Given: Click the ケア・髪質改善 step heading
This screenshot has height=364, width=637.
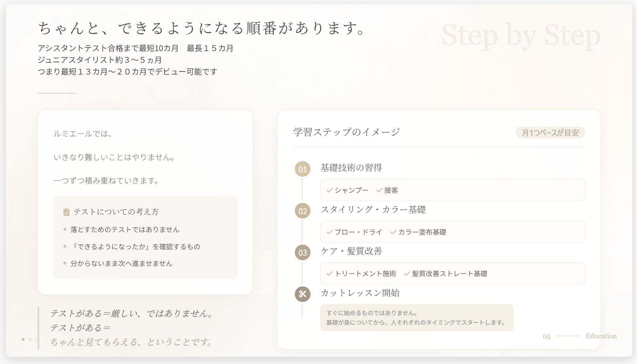Looking at the screenshot, I should 351,251.
